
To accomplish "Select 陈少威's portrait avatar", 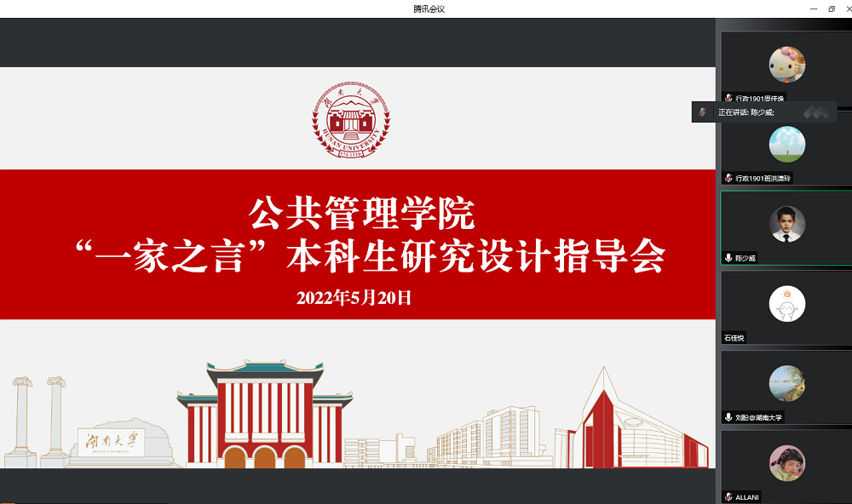I will point(786,224).
